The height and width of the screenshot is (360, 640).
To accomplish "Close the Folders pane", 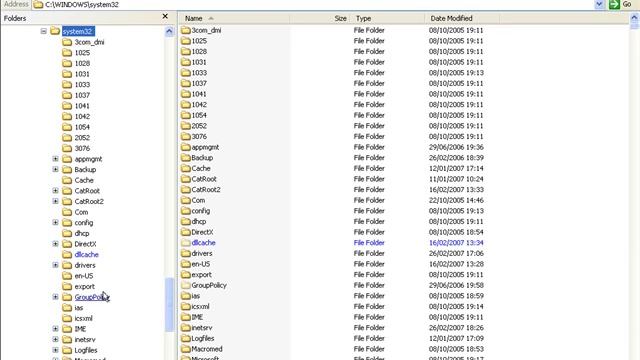I will tap(165, 16).
